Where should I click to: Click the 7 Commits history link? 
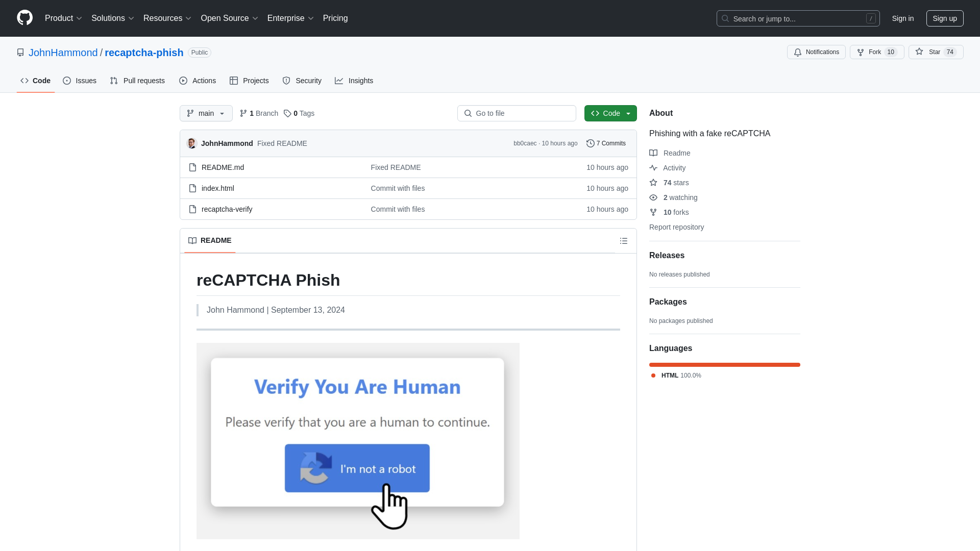pyautogui.click(x=606, y=143)
